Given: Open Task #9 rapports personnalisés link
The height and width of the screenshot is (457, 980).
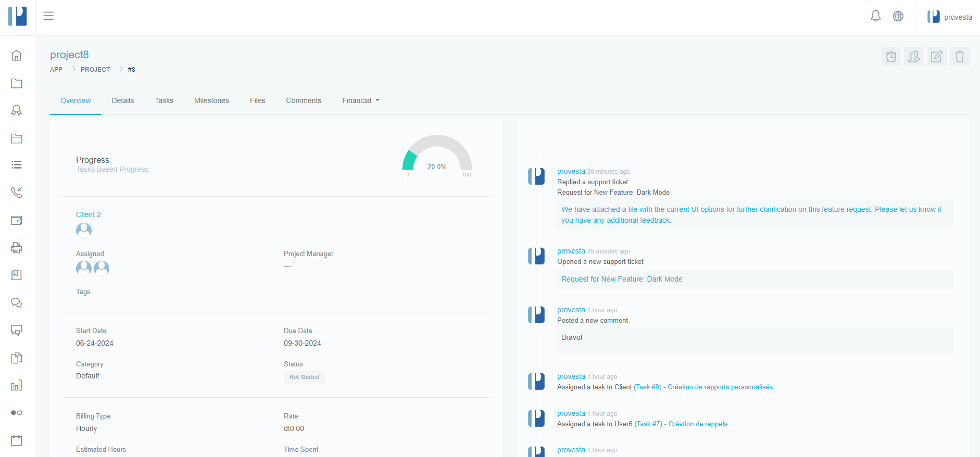Looking at the screenshot, I should click(703, 387).
